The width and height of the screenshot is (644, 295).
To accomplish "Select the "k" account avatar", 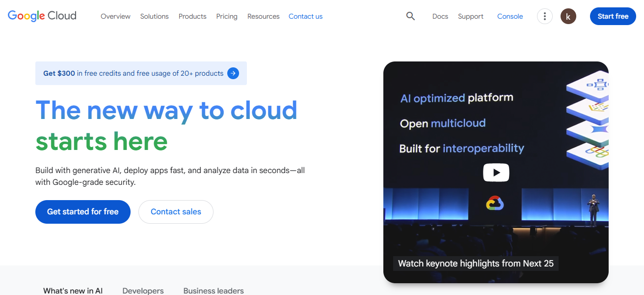I will pyautogui.click(x=568, y=16).
